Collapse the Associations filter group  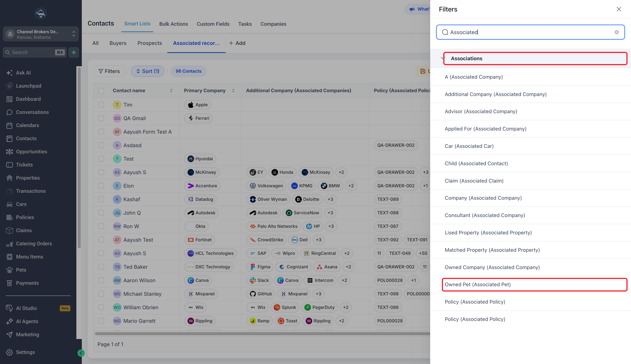click(443, 58)
